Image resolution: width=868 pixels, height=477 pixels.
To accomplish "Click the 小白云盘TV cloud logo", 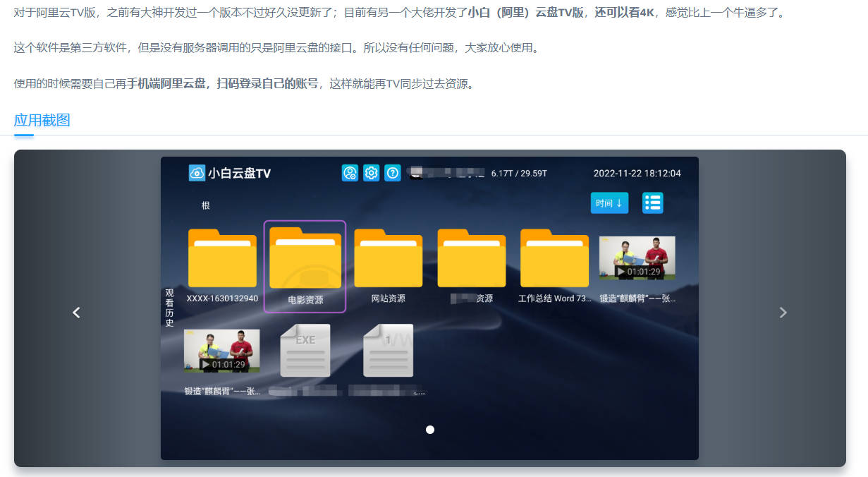I will [197, 173].
